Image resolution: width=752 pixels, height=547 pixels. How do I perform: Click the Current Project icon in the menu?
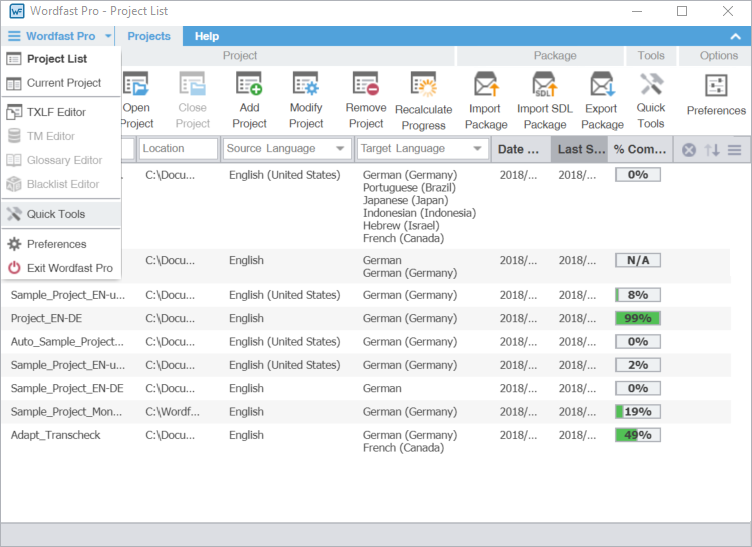[x=14, y=83]
